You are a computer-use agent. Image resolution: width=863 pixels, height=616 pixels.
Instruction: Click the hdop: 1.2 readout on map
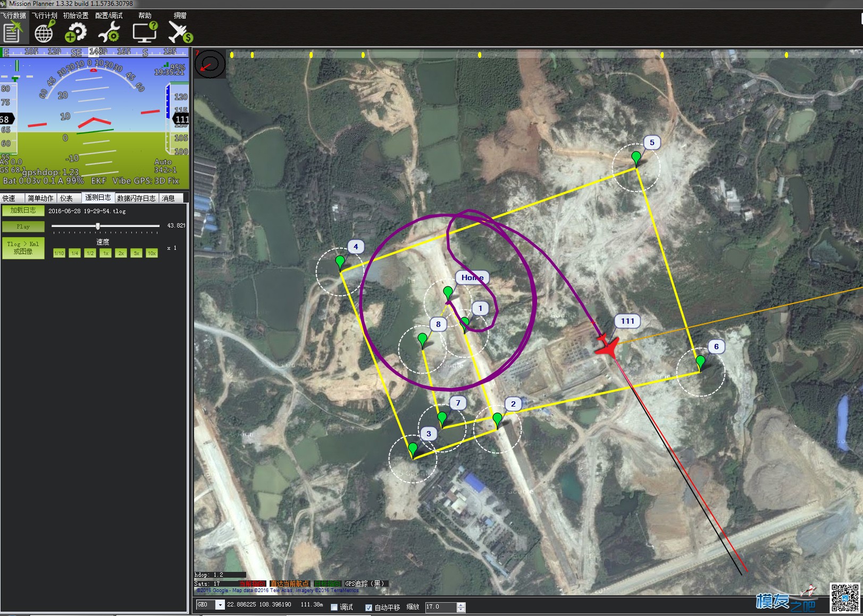click(x=209, y=575)
